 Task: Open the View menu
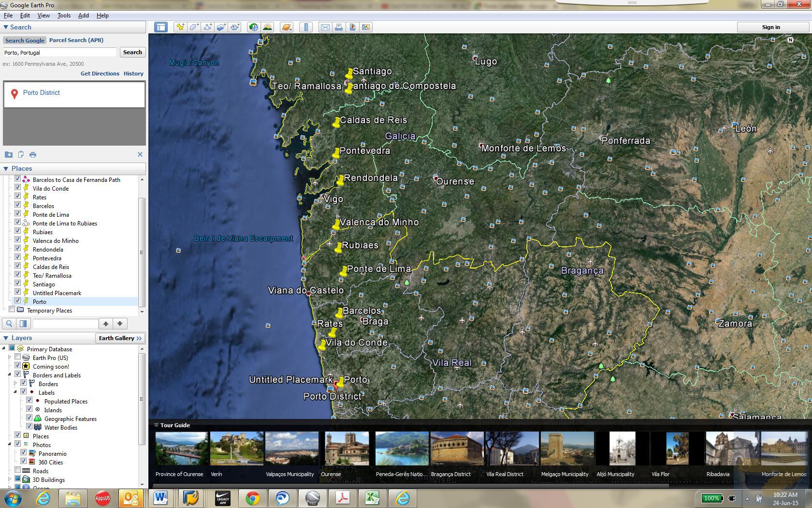43,15
